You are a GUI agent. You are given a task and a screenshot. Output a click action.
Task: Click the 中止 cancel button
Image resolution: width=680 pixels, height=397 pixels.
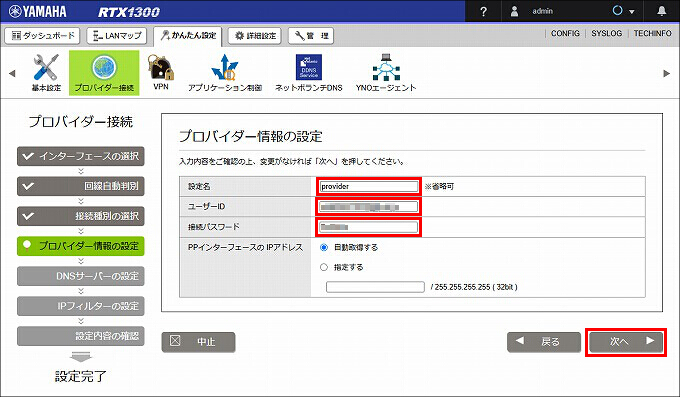click(x=199, y=342)
